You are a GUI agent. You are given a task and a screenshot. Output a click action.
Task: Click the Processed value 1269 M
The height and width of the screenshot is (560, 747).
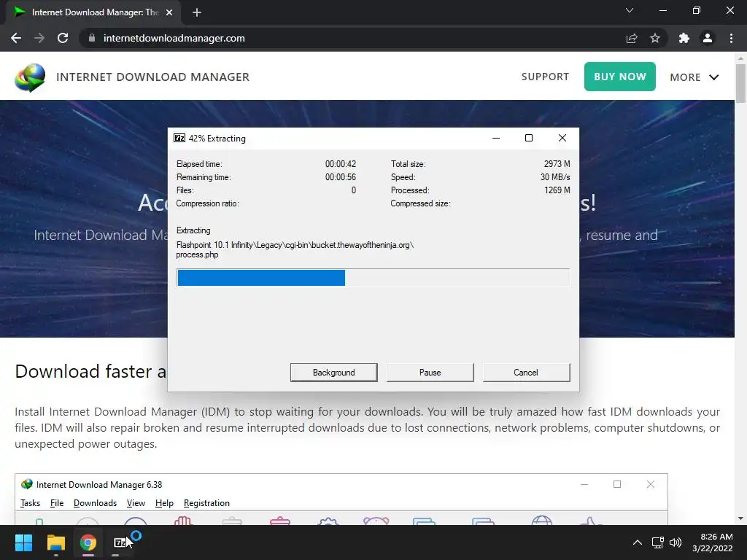[x=557, y=190]
